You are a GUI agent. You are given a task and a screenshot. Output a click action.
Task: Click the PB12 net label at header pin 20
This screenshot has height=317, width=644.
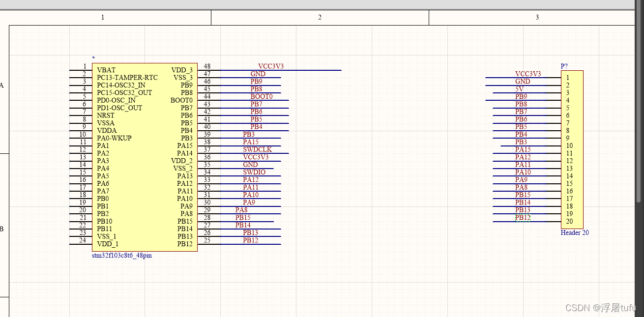coord(523,218)
